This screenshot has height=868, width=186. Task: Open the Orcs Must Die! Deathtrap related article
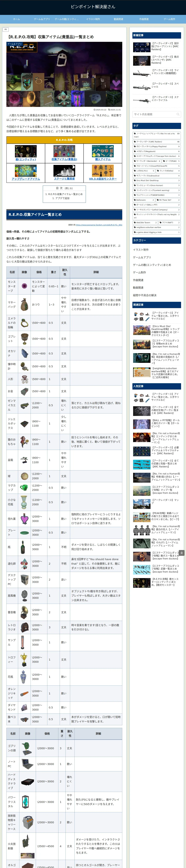(x=157, y=331)
